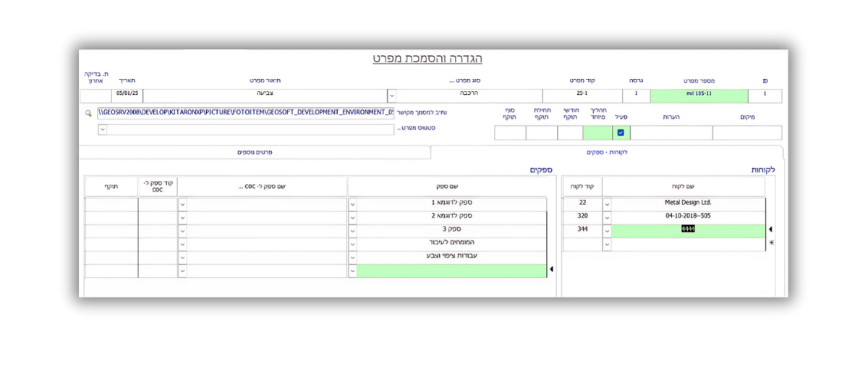Click the תיאור מפרט field showing צביעה

[265, 96]
